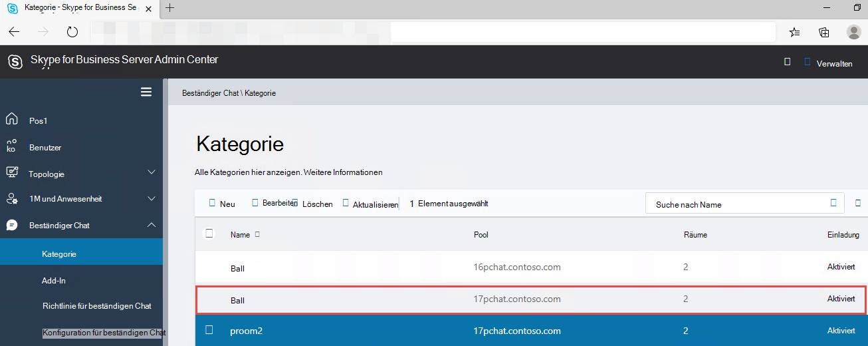Open Richtlinie für beständigen Chat

click(96, 306)
